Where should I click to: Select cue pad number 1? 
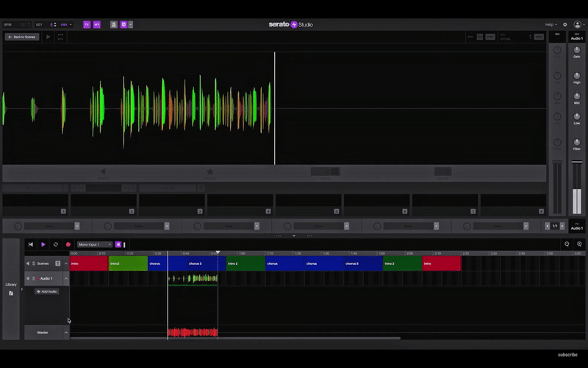click(35, 205)
